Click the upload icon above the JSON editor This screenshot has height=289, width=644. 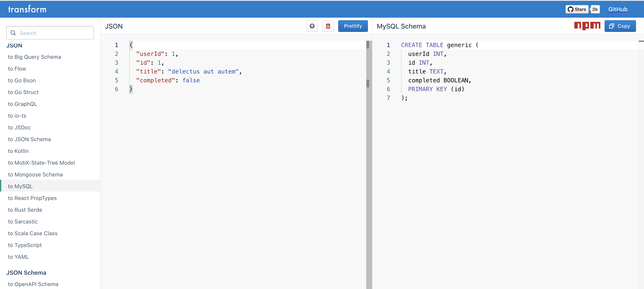pyautogui.click(x=312, y=26)
